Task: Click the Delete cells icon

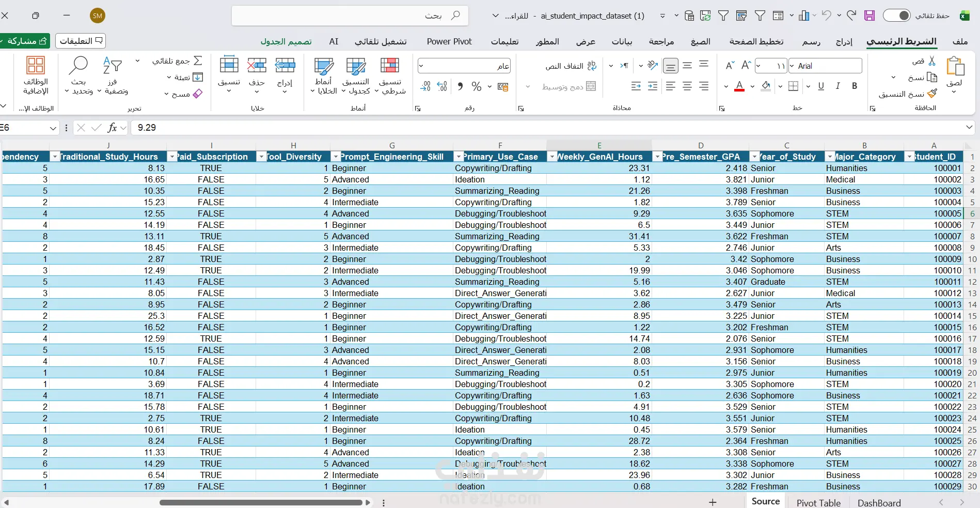Action: tap(257, 66)
